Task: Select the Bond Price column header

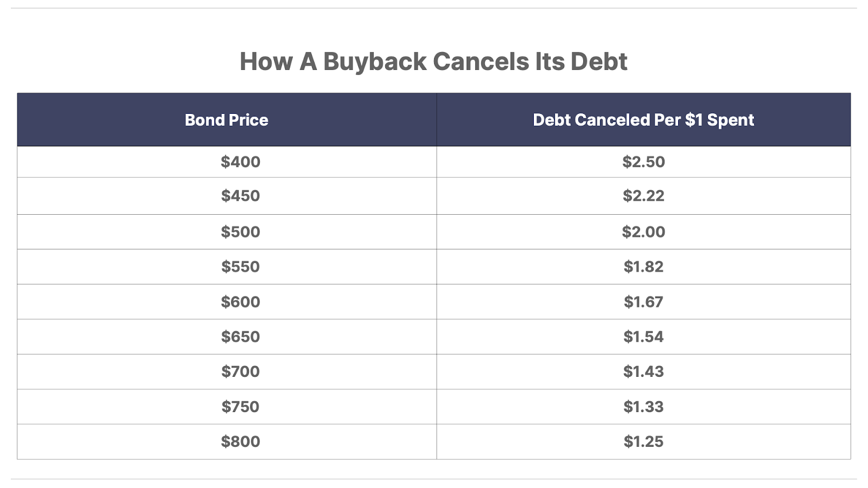Action: coord(227,120)
